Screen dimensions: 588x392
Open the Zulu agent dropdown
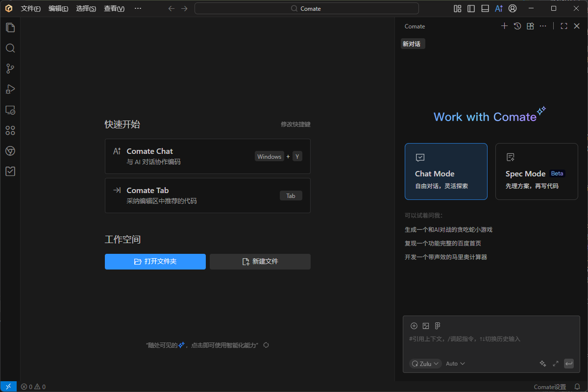[425, 364]
